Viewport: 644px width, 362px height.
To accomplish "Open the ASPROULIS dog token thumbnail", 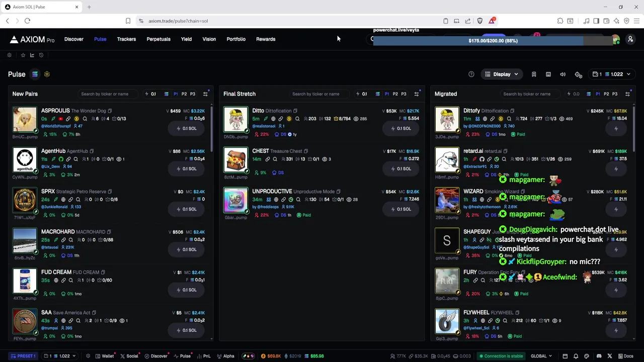I will (x=25, y=120).
